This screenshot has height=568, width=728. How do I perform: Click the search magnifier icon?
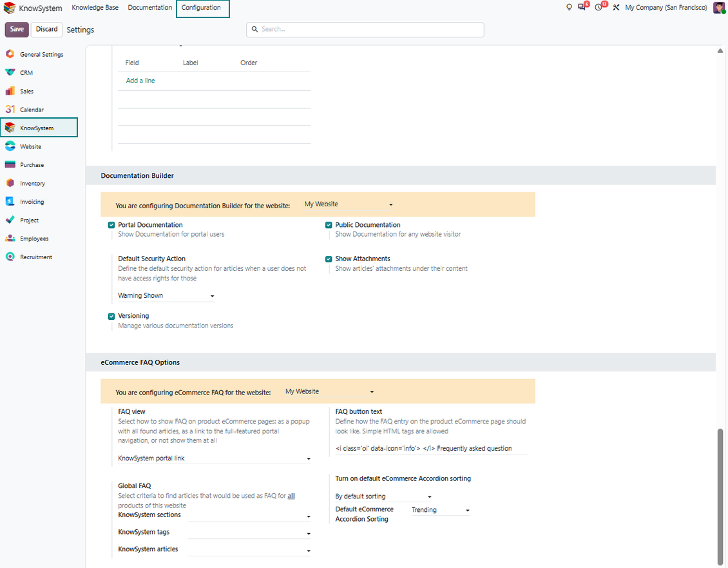tap(255, 29)
